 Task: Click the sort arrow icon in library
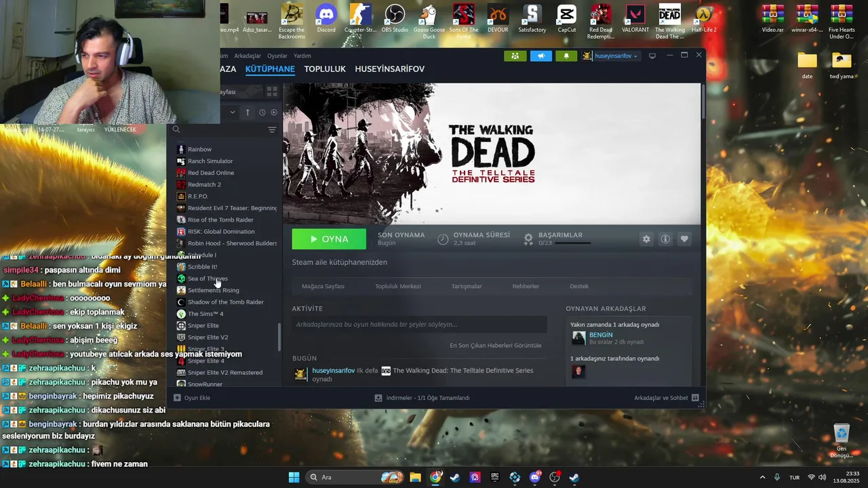(248, 113)
